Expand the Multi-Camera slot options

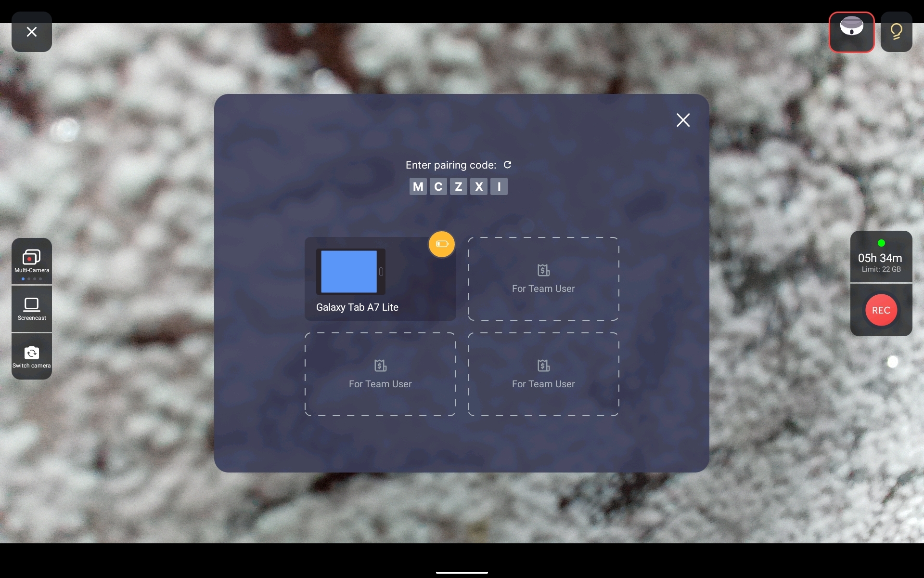(31, 261)
